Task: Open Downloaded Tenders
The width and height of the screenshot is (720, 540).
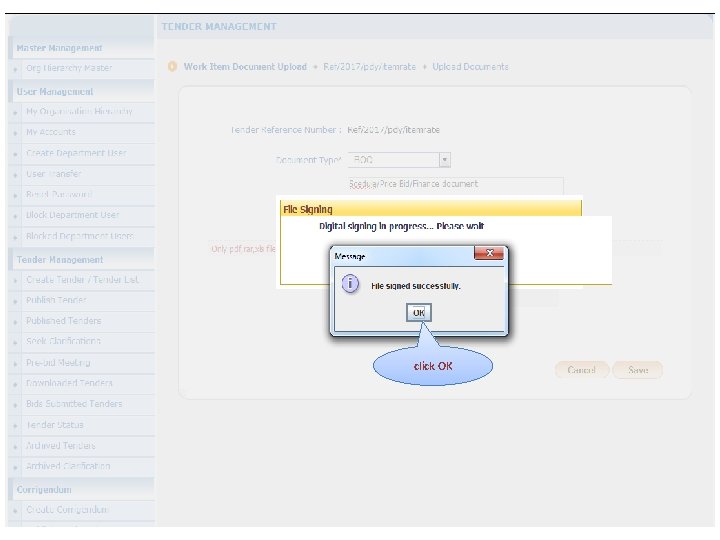Action: tap(69, 383)
